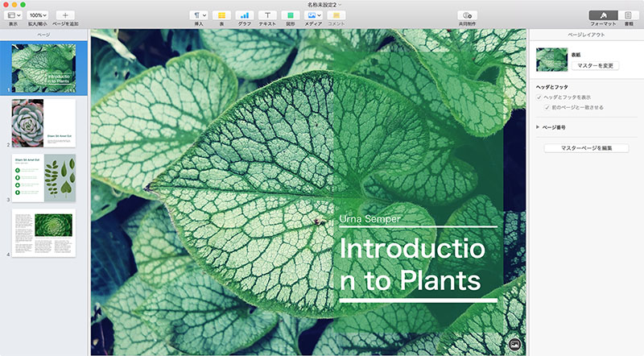
Task: Click the image replace icon on the canvas
Action: pyautogui.click(x=514, y=344)
